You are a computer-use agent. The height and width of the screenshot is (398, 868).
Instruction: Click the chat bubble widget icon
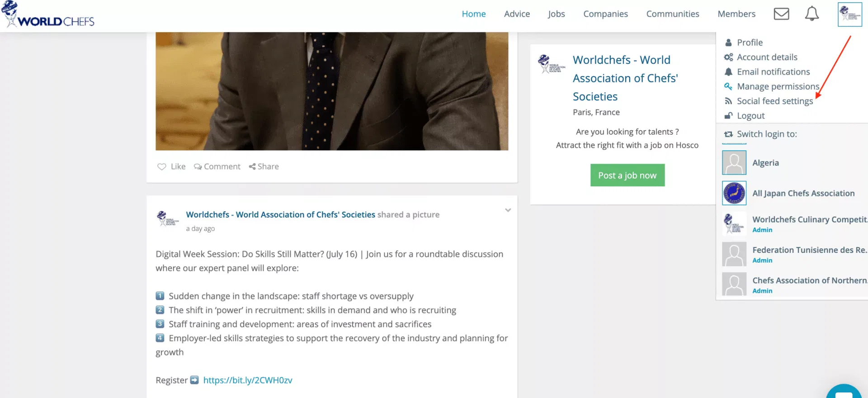[x=843, y=393]
